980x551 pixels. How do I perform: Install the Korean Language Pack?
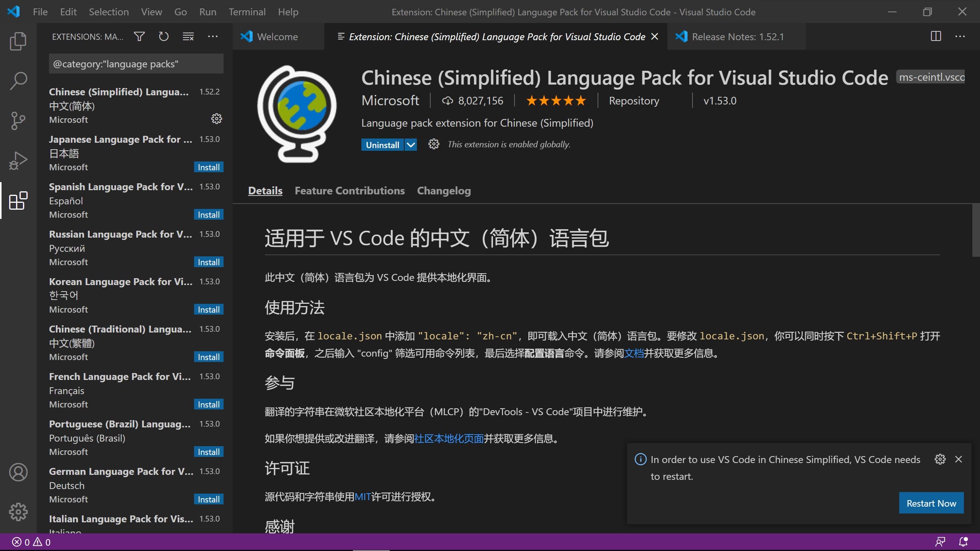209,310
